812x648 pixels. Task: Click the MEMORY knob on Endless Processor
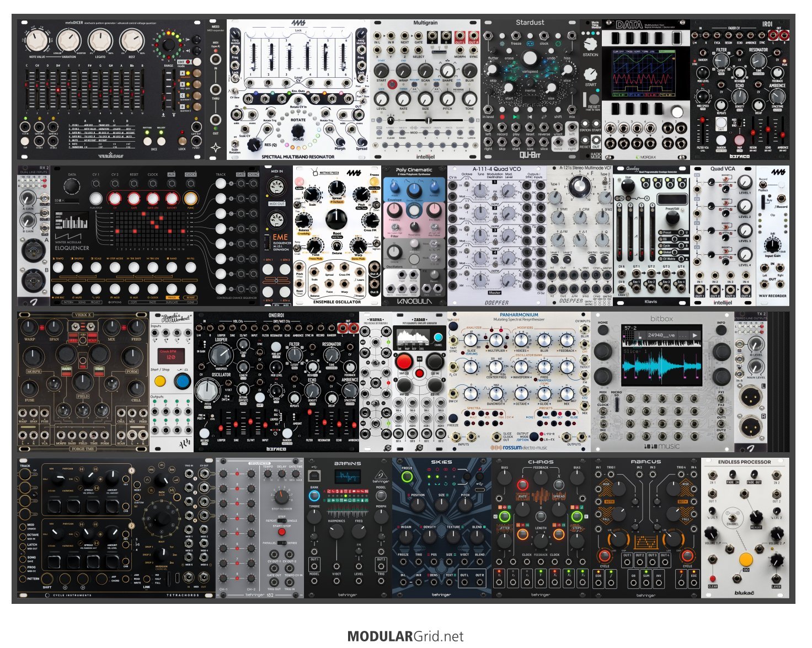(x=756, y=516)
